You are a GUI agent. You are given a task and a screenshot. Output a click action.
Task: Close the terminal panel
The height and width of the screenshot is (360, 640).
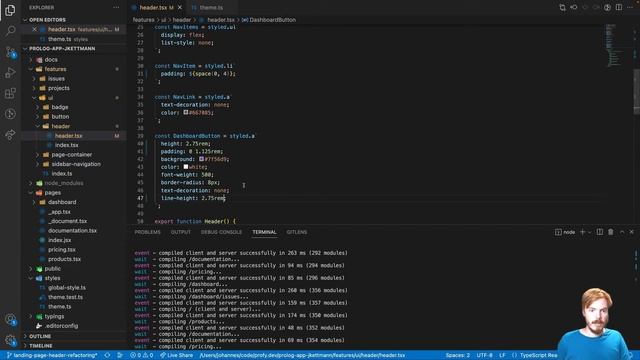coord(631,232)
